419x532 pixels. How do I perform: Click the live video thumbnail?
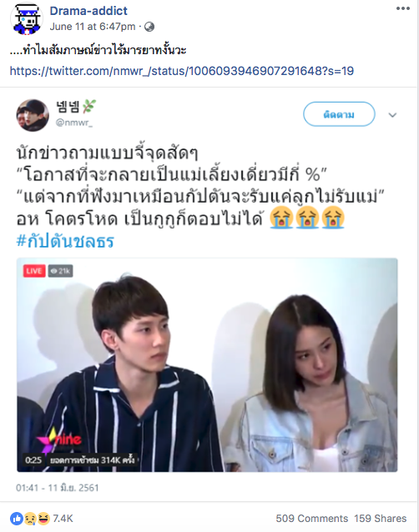coord(207,364)
